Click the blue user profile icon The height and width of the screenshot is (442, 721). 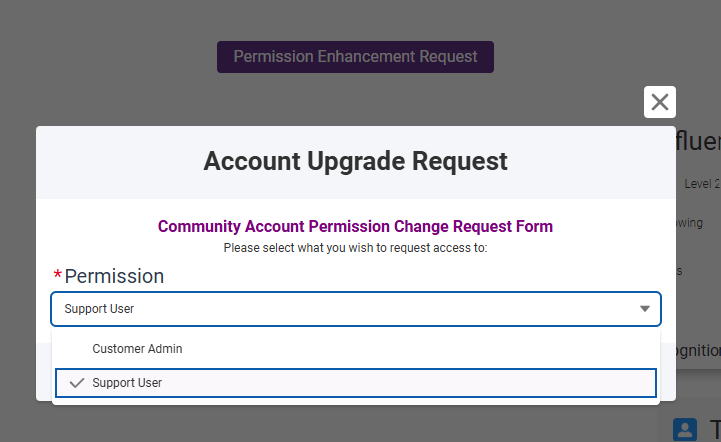point(685,429)
